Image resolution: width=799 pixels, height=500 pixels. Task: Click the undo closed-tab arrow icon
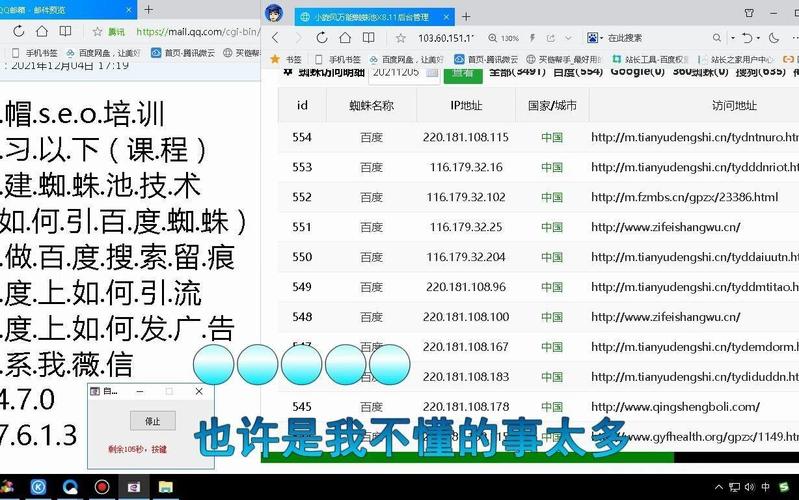point(747,38)
